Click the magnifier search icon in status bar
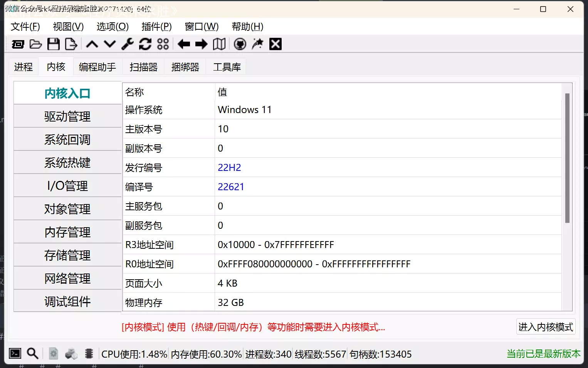The height and width of the screenshot is (368, 588). click(33, 353)
